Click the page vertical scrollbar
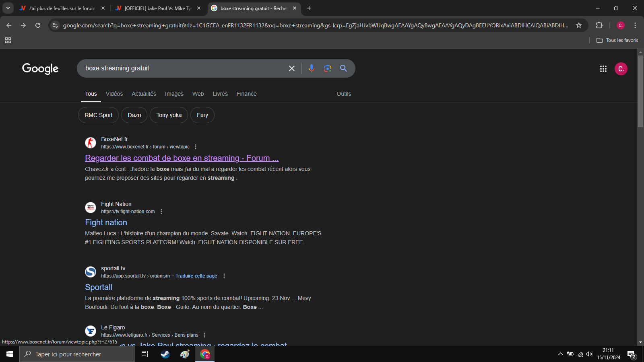 [x=640, y=91]
